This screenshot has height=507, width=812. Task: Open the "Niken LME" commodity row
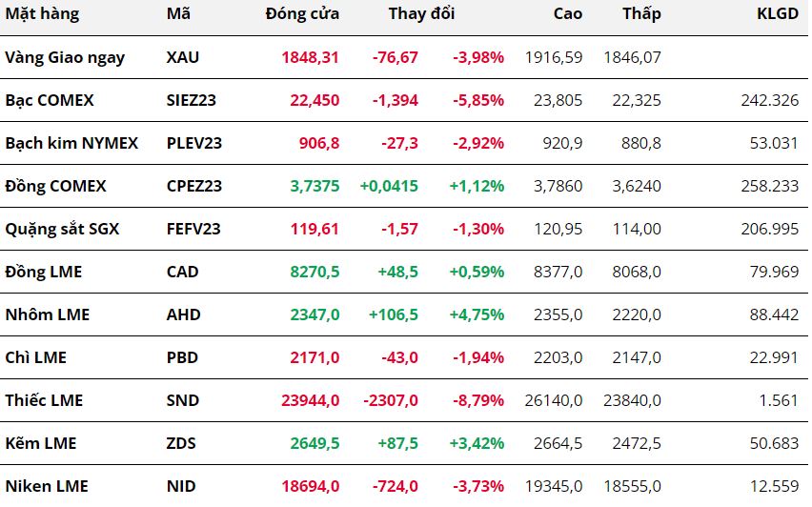[47, 486]
